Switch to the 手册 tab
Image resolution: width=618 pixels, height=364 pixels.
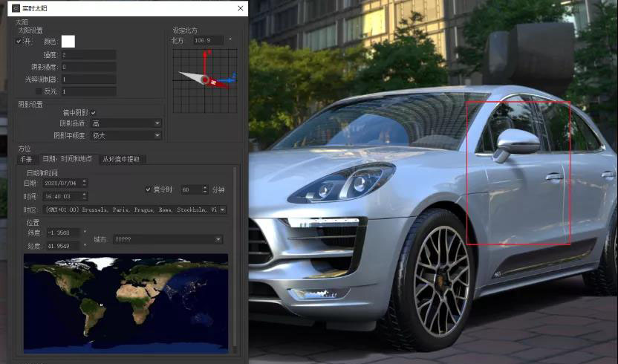click(26, 159)
